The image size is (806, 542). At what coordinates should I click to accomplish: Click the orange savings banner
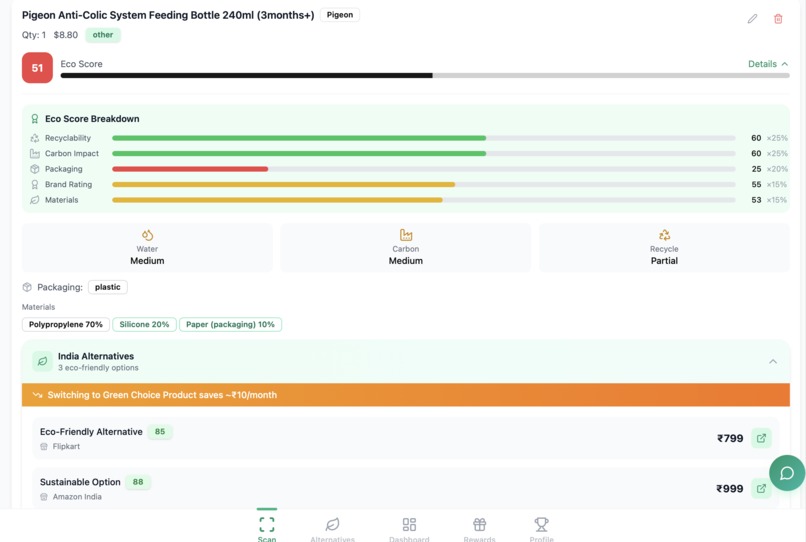pyautogui.click(x=406, y=395)
